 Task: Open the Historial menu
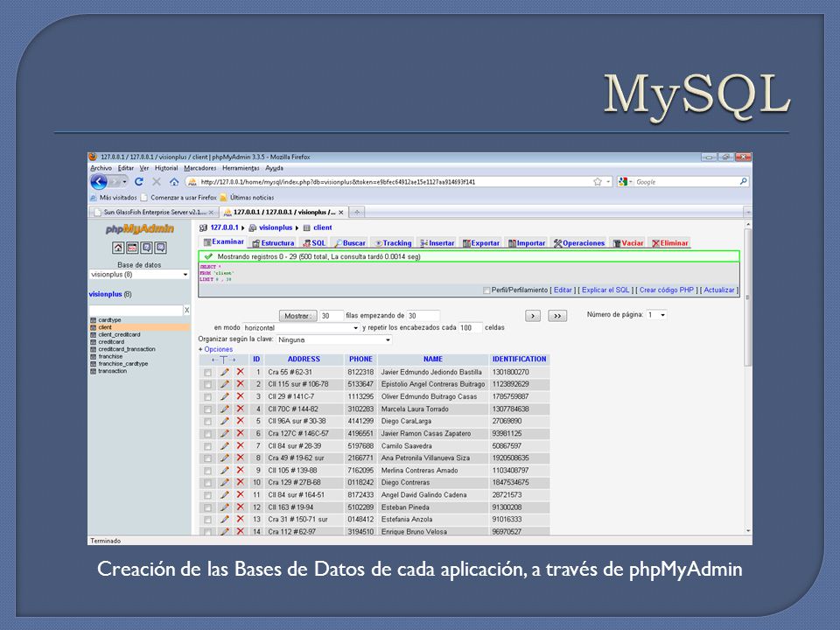click(x=166, y=168)
